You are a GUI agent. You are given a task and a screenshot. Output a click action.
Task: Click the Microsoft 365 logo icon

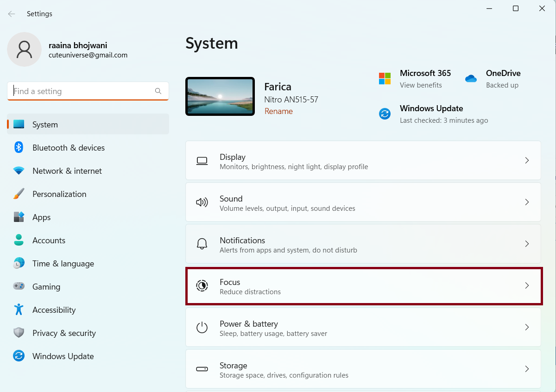pyautogui.click(x=385, y=79)
